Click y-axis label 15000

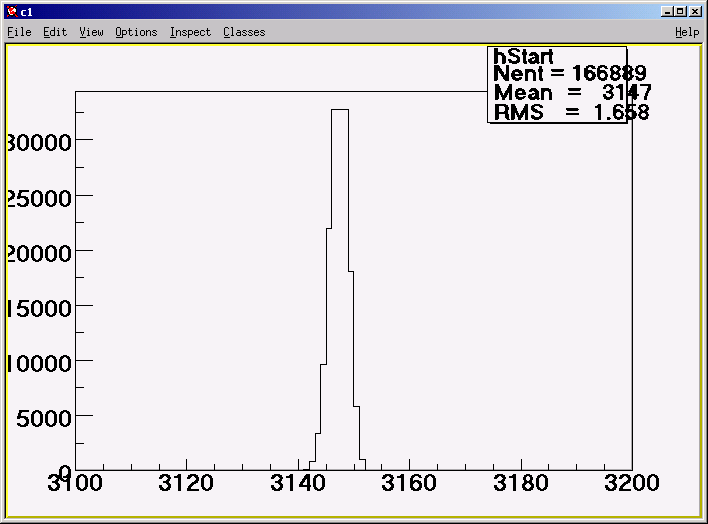click(x=39, y=309)
